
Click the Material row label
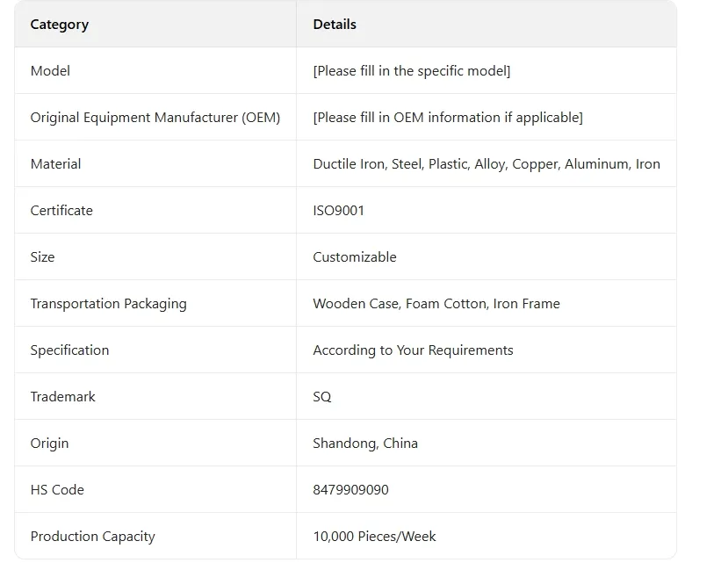coord(55,164)
